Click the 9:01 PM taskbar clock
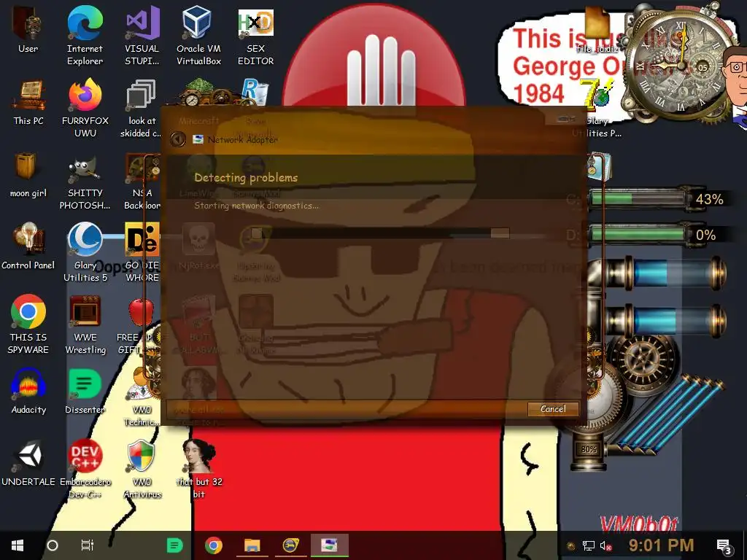Screen dimensions: 747x560 point(661,545)
